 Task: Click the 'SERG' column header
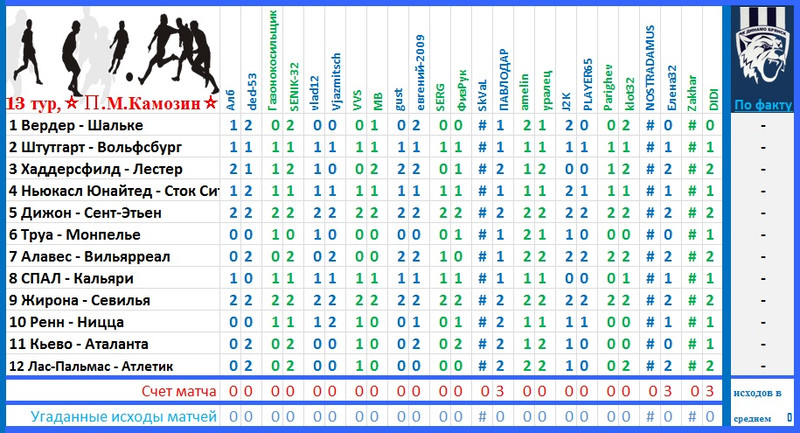tap(440, 97)
